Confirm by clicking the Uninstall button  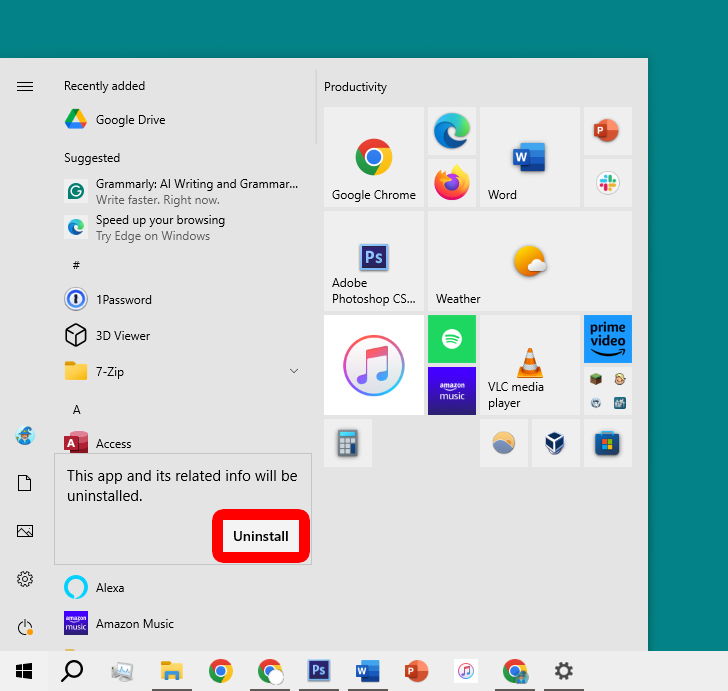[261, 537]
